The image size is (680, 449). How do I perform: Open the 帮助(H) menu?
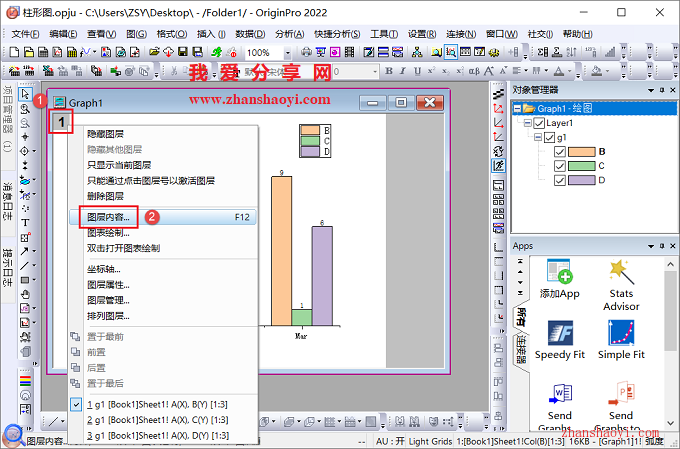pyautogui.click(x=577, y=34)
